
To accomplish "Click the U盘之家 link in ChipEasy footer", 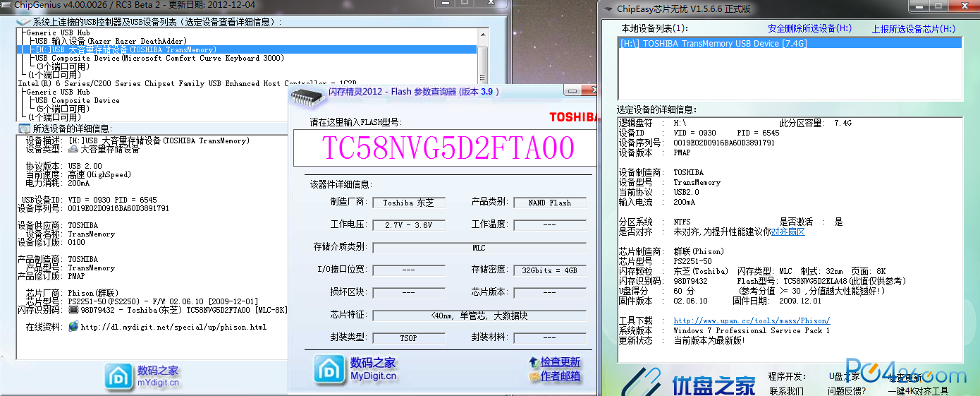I will [845, 376].
